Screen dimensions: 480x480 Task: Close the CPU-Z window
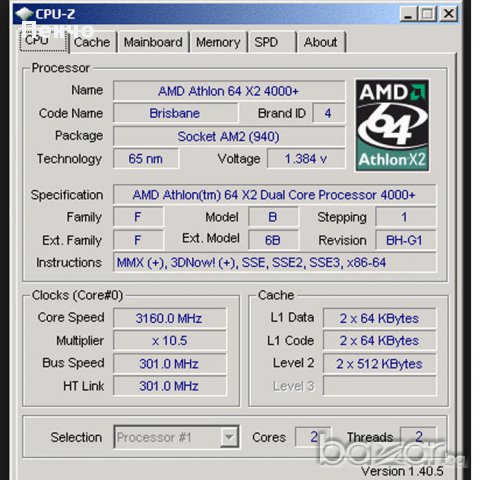coord(449,14)
